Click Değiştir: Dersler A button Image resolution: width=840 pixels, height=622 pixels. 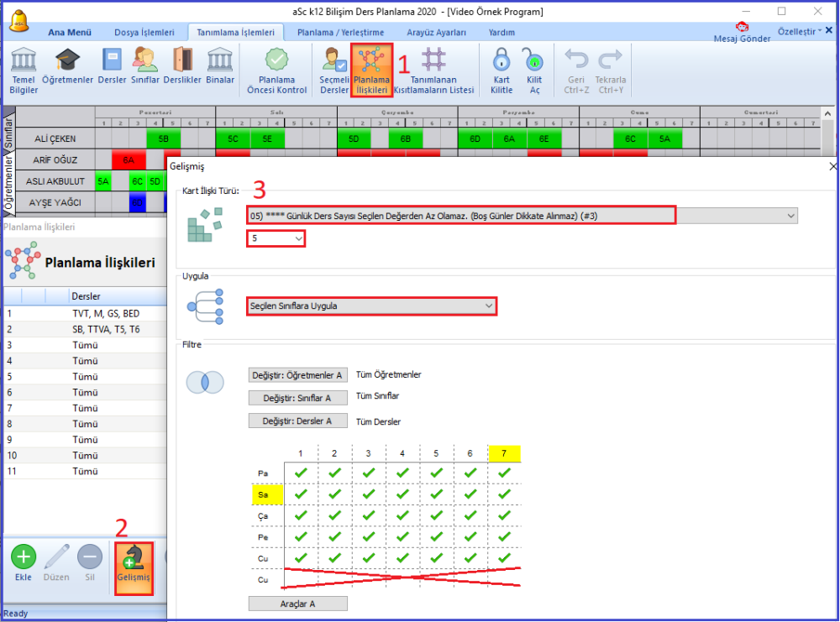pos(297,421)
